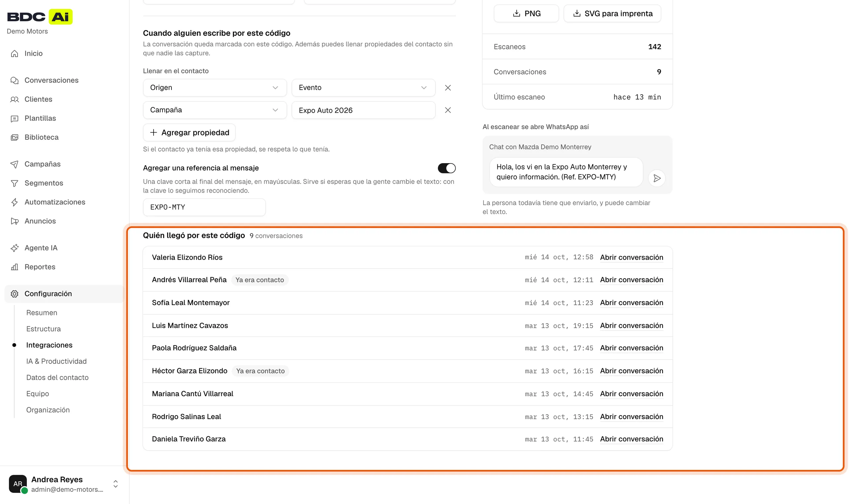Open Daniela Treviño Garza conversation link

631,439
